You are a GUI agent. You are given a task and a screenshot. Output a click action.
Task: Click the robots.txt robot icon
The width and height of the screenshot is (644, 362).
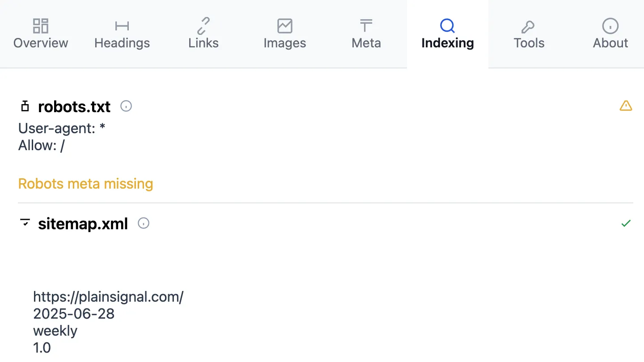pyautogui.click(x=25, y=106)
